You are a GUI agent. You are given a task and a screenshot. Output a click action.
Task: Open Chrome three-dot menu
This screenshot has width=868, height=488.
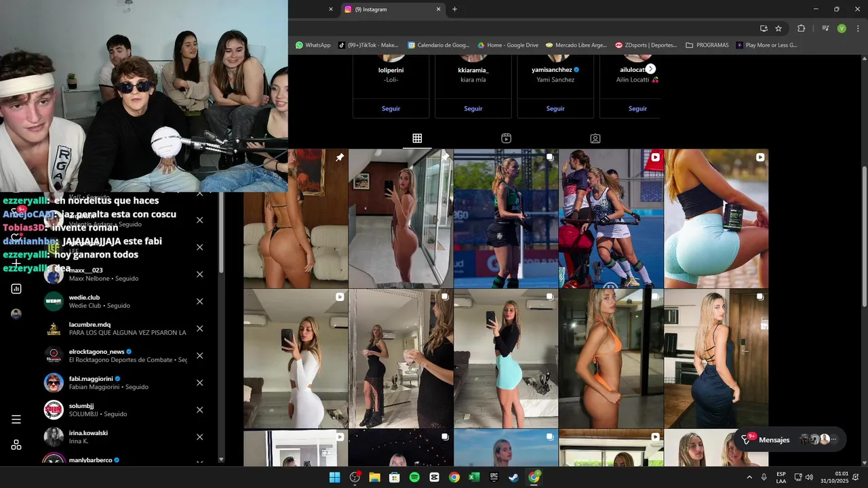tap(857, 28)
